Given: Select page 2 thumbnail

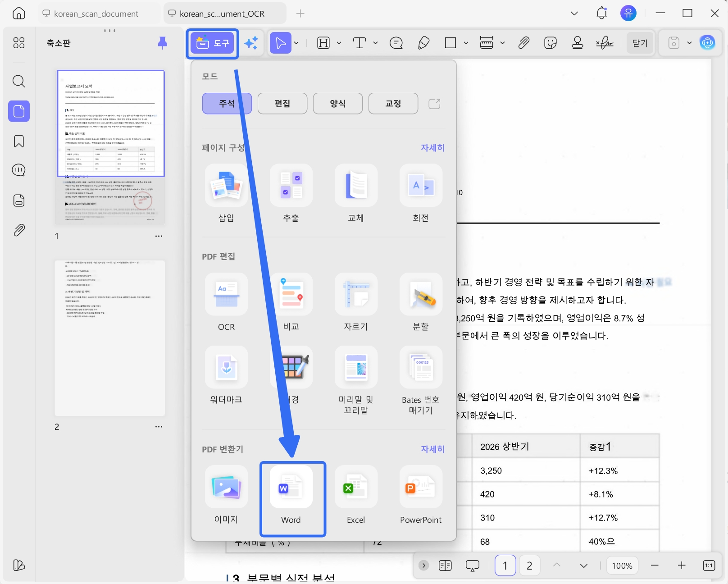Looking at the screenshot, I should pyautogui.click(x=110, y=338).
